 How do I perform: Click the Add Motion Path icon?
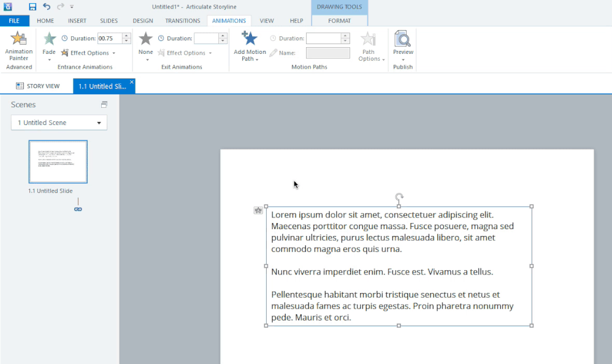coord(250,39)
